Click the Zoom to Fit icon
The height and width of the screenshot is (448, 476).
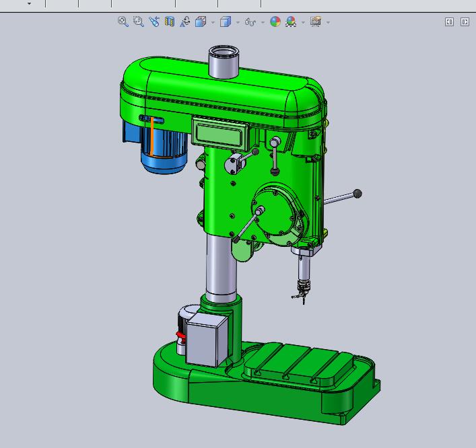[123, 22]
